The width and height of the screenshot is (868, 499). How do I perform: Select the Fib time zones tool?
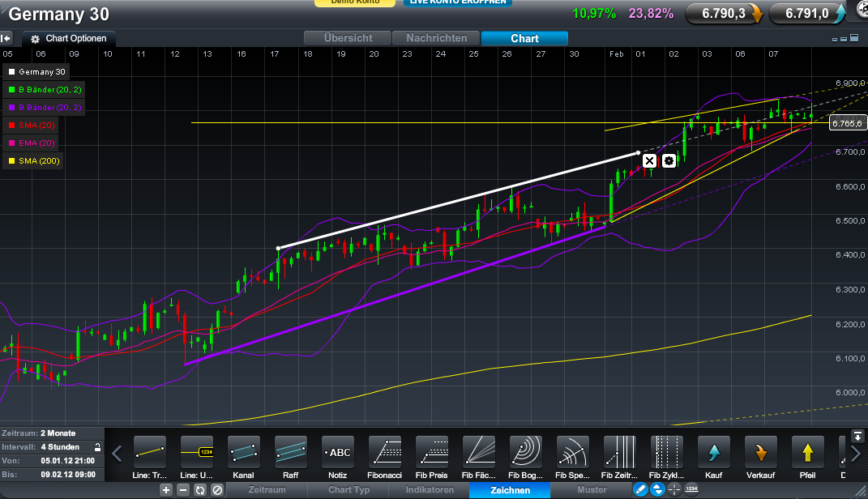tap(619, 457)
